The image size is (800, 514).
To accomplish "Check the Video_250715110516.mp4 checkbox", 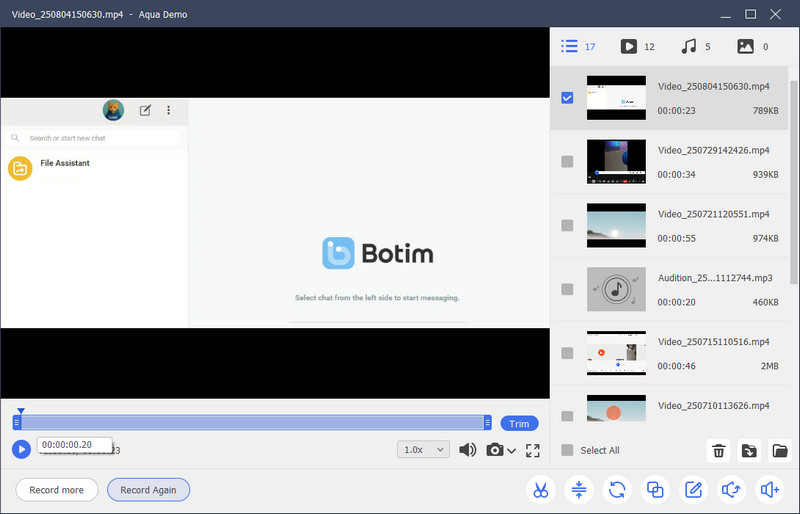I will pos(567,353).
